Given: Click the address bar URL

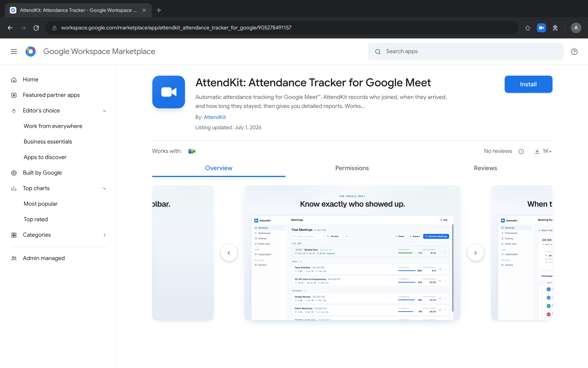Looking at the screenshot, I should coord(176,28).
